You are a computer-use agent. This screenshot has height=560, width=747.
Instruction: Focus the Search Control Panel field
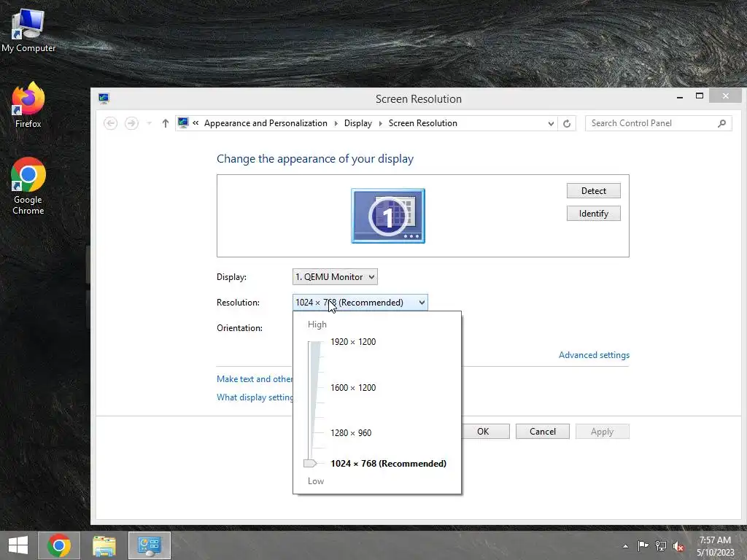click(659, 123)
